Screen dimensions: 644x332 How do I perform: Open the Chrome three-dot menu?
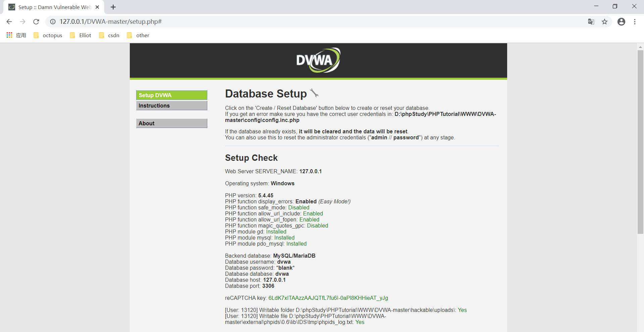pyautogui.click(x=635, y=22)
